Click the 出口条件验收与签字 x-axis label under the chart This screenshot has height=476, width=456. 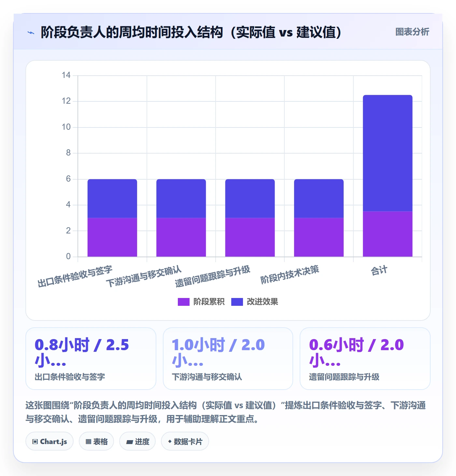(75, 276)
